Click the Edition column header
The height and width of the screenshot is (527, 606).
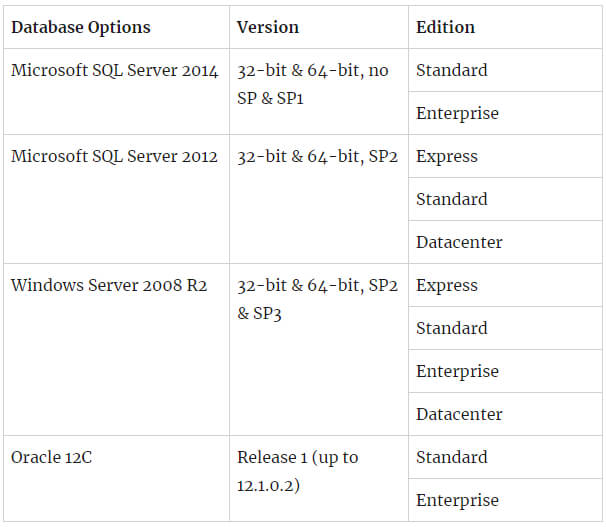click(505, 27)
